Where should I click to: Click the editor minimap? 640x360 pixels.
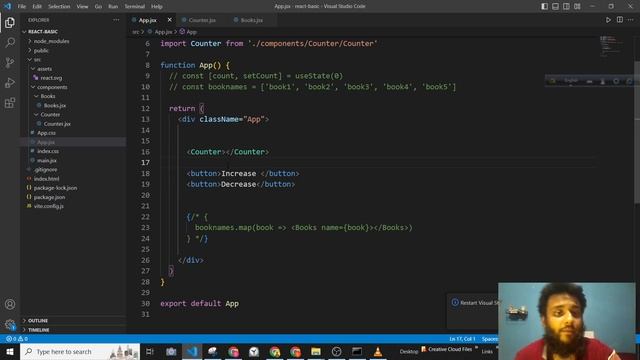coord(612,46)
